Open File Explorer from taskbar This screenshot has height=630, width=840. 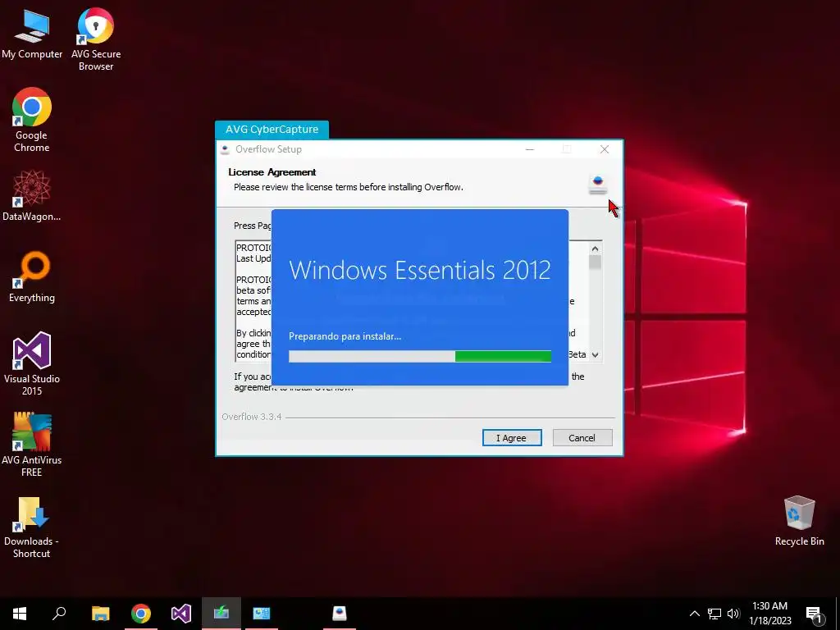100,614
